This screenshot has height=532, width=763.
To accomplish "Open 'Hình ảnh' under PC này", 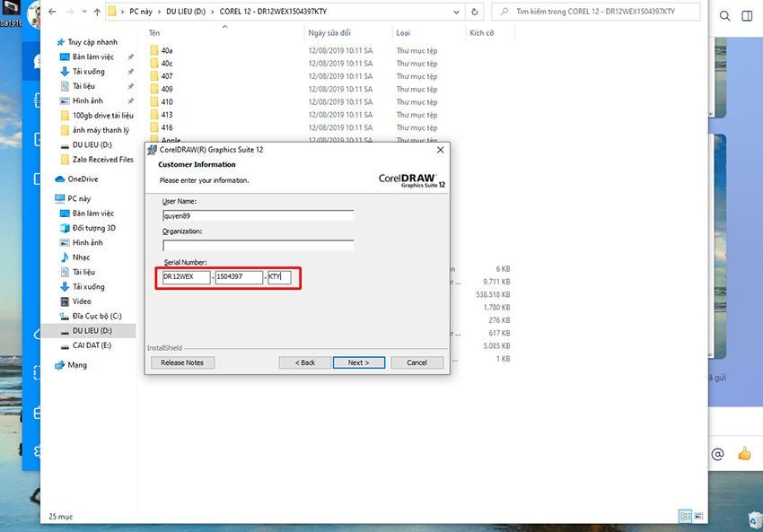I will click(88, 242).
